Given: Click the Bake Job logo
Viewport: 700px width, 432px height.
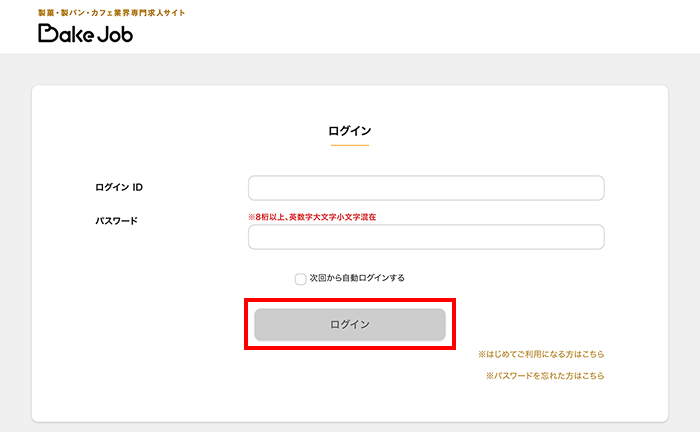Looking at the screenshot, I should pyautogui.click(x=85, y=34).
